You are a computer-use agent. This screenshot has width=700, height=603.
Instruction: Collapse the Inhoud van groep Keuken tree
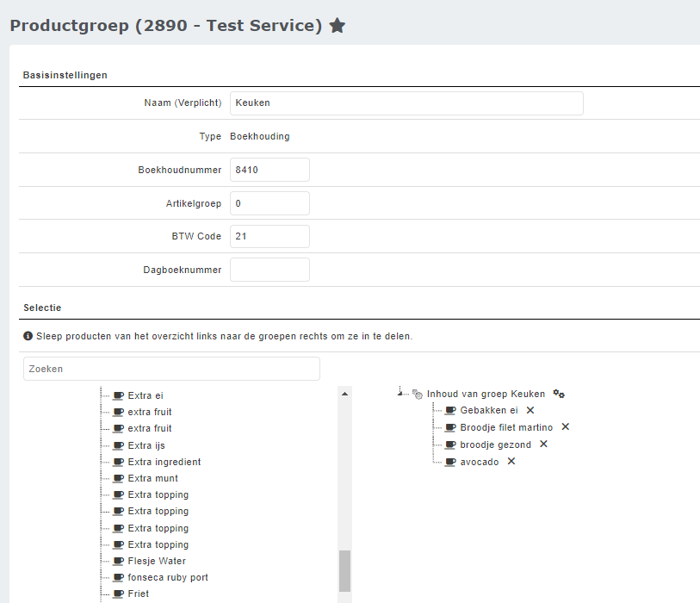400,393
